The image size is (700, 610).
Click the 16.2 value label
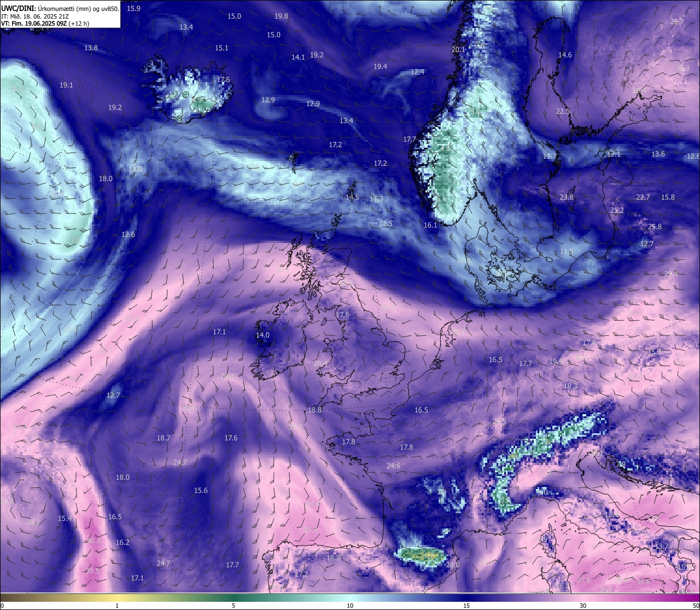(122, 543)
